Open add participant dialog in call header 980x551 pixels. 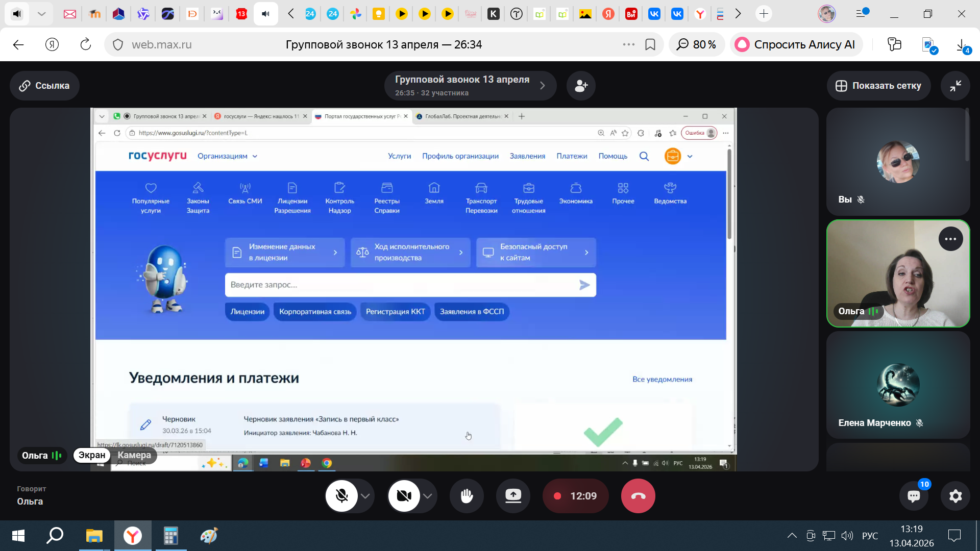[x=581, y=86]
